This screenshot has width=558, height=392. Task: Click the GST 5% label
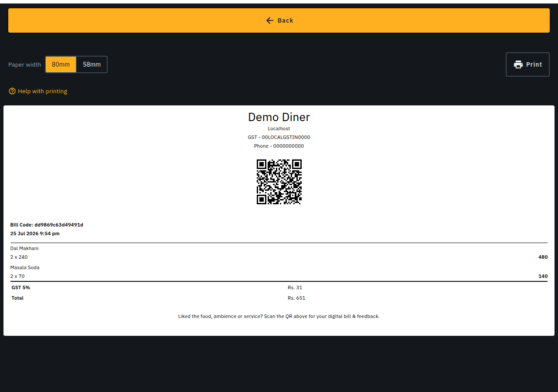pyautogui.click(x=21, y=287)
